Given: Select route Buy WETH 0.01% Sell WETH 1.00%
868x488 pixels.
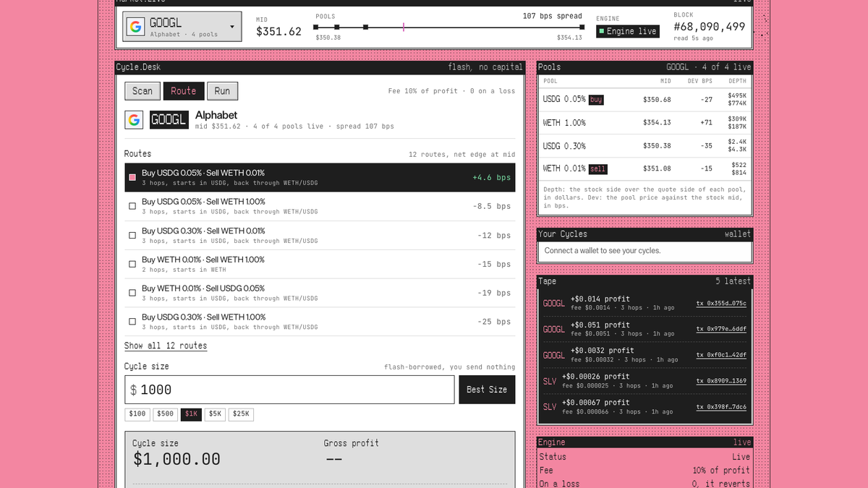Looking at the screenshot, I should 320,264.
